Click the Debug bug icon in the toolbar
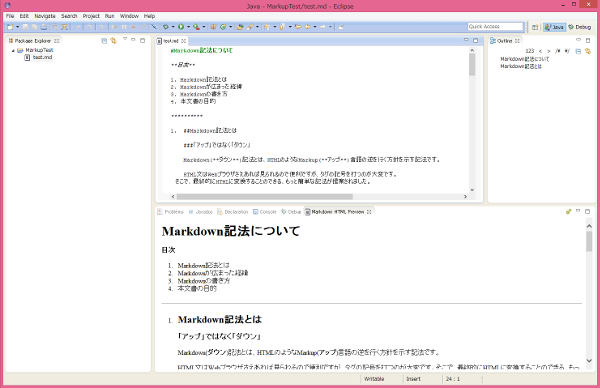600x388 pixels. point(166,27)
